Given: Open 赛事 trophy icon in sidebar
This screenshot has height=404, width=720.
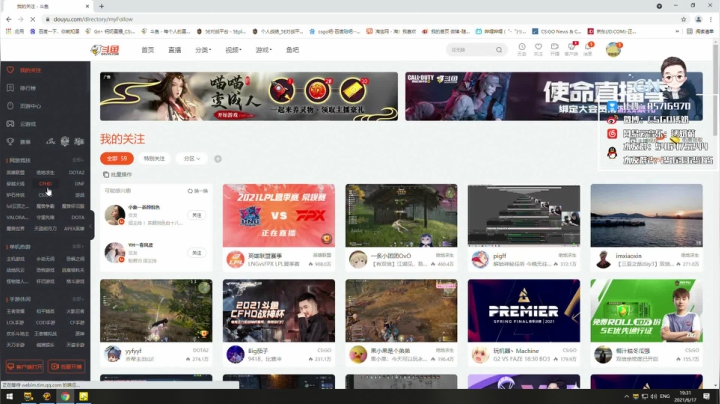Looking at the screenshot, I should 10,141.
